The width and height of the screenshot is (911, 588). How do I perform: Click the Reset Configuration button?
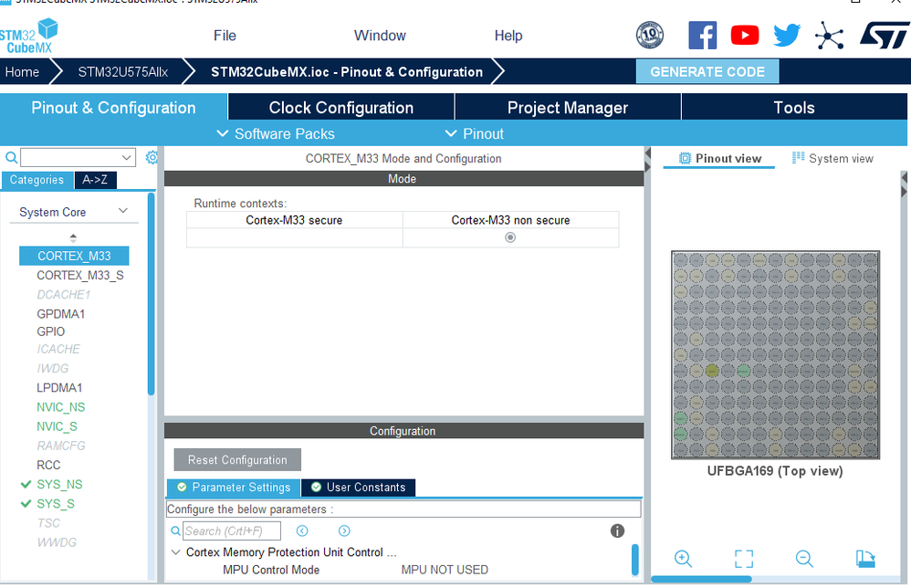pos(237,459)
